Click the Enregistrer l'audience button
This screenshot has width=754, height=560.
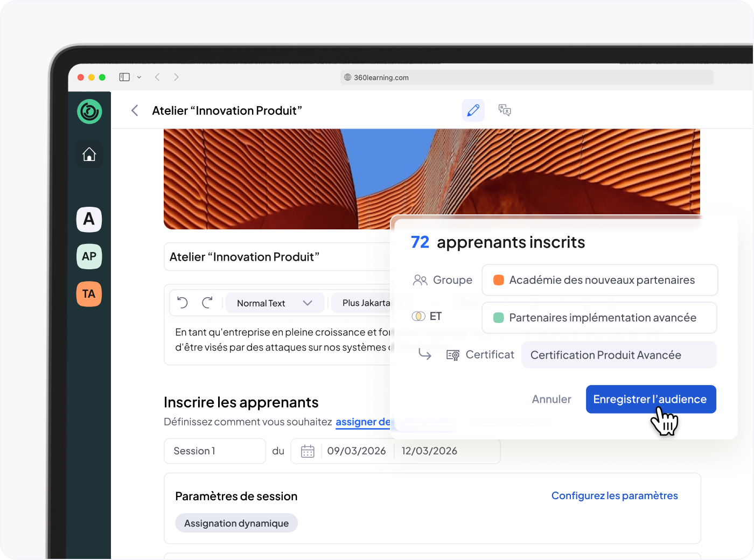(x=651, y=399)
